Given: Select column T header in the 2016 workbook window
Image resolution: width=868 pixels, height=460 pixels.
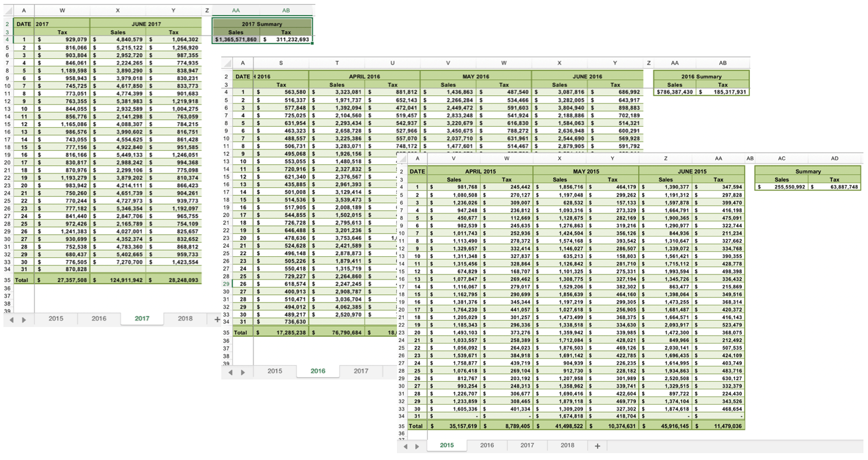Looking at the screenshot, I should (x=337, y=63).
